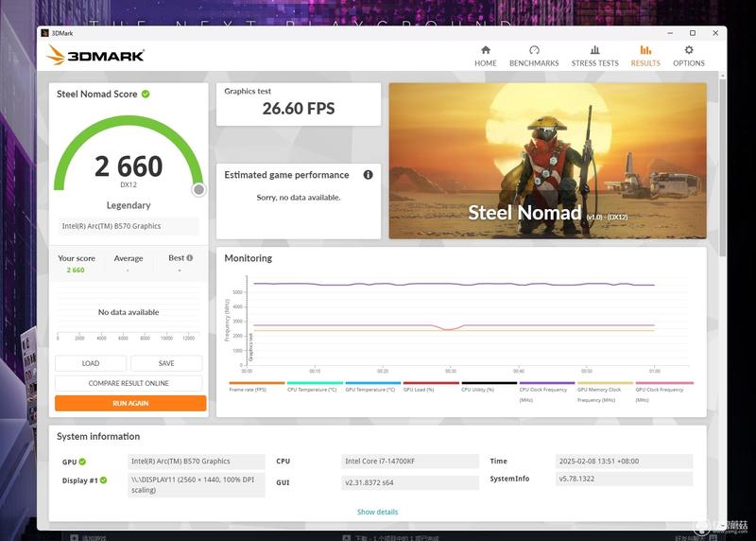
Task: Click the Your score 2 660 value
Action: pyautogui.click(x=76, y=270)
